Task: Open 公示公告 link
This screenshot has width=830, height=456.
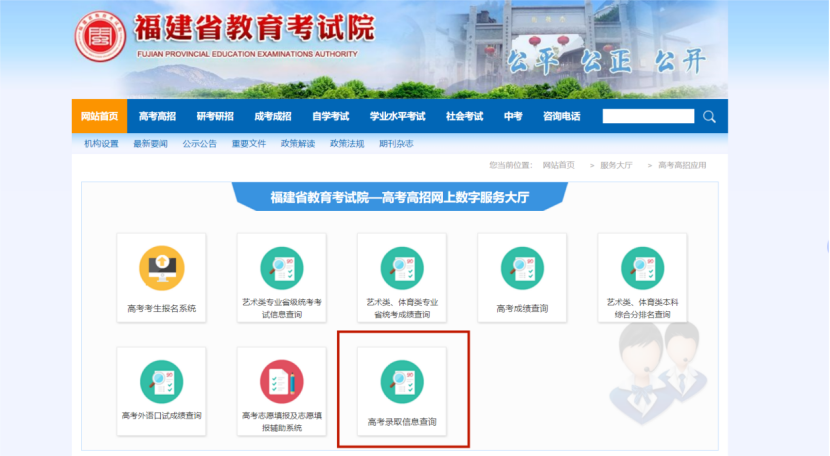Action: point(200,144)
